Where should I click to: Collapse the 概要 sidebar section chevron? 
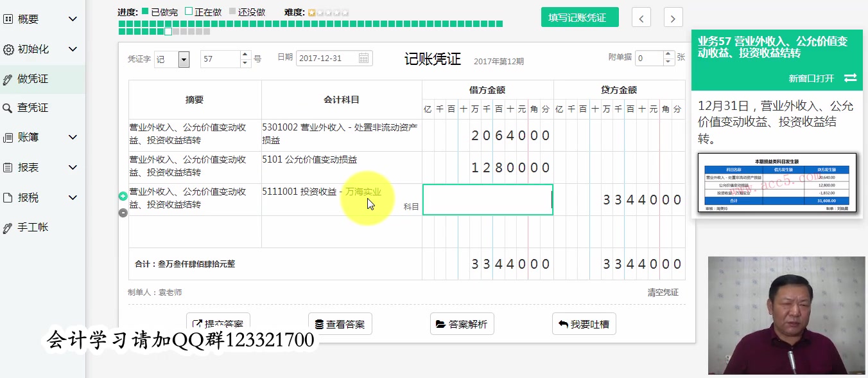71,19
